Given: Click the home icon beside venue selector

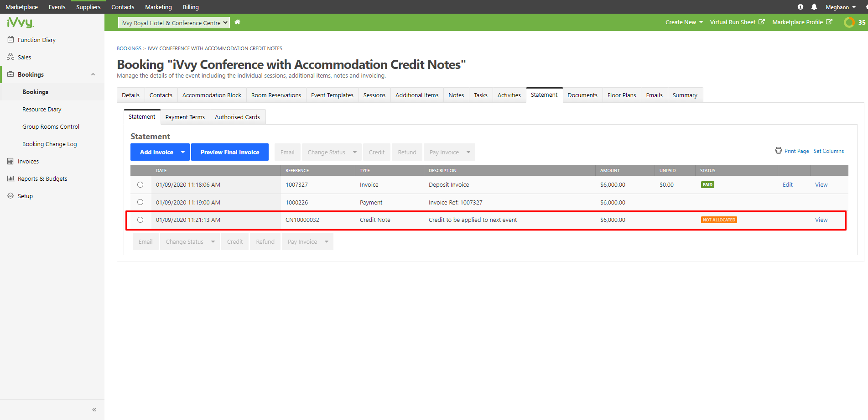Looking at the screenshot, I should point(237,22).
